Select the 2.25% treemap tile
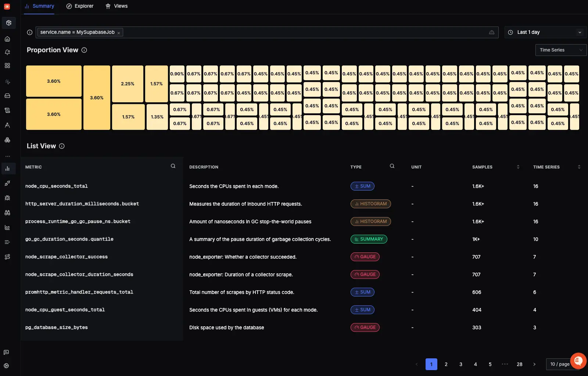The width and height of the screenshot is (588, 376). click(128, 84)
